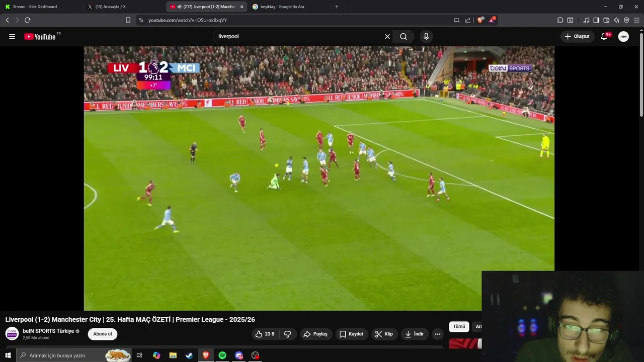
Task: Go forward with the browser forward arrow
Action: 17,20
